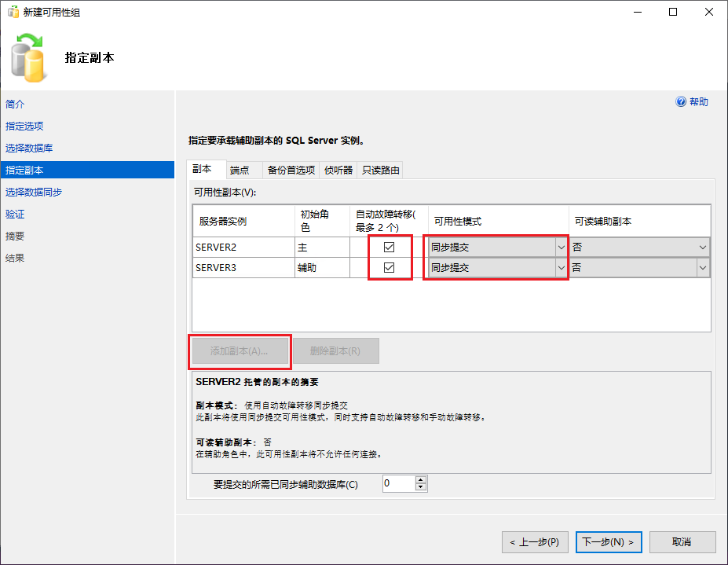728x565 pixels.
Task: Click the synchronized secondaries number field
Action: (x=399, y=484)
